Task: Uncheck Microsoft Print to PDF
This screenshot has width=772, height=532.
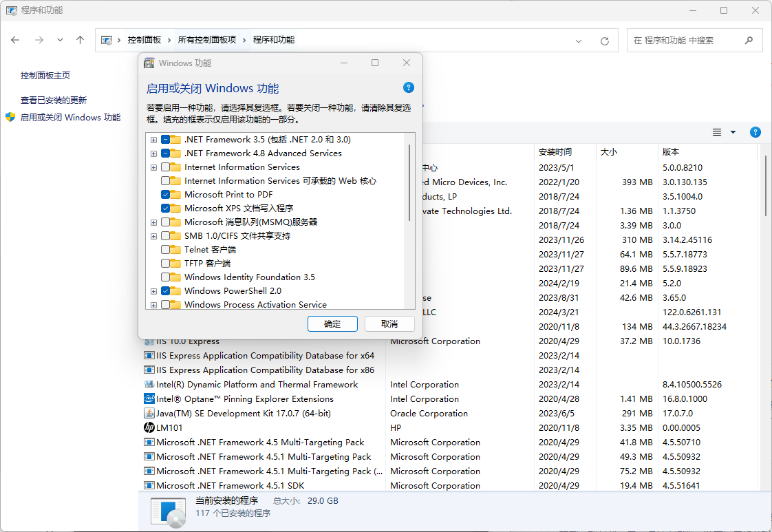Action: 165,195
